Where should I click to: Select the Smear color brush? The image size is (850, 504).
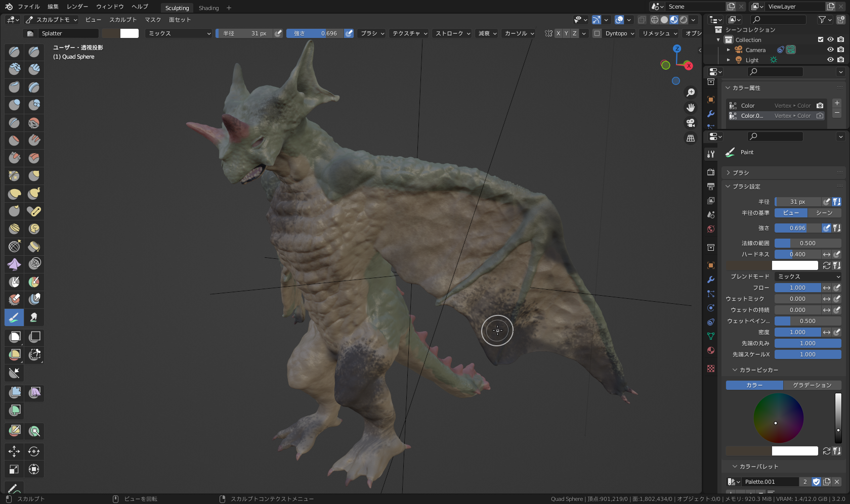tap(34, 317)
